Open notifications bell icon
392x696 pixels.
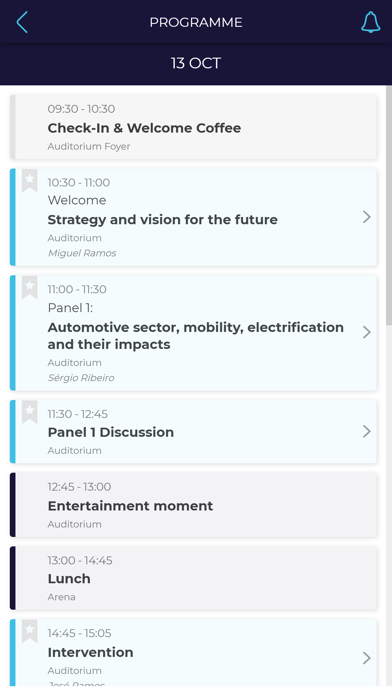click(x=371, y=22)
